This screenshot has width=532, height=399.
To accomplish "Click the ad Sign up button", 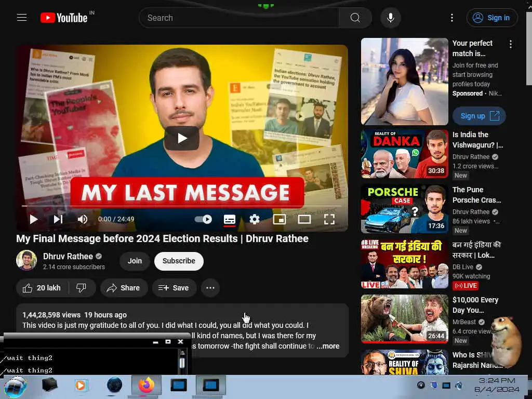I will tap(479, 116).
